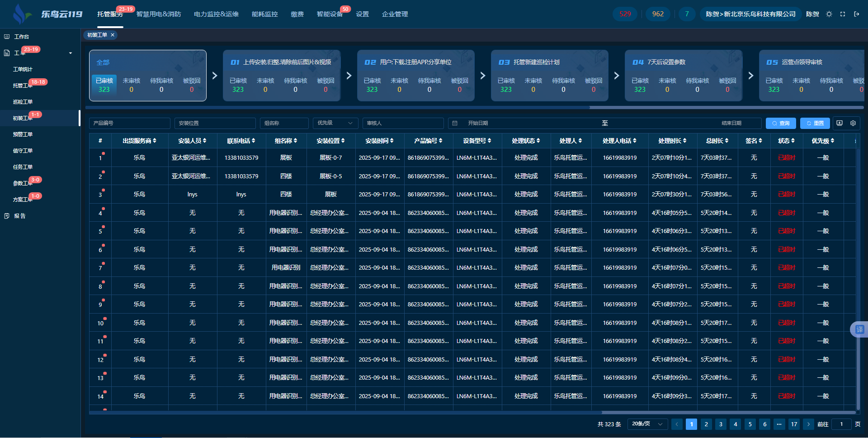
Task: Click the 重置 reset button
Action: 815,123
